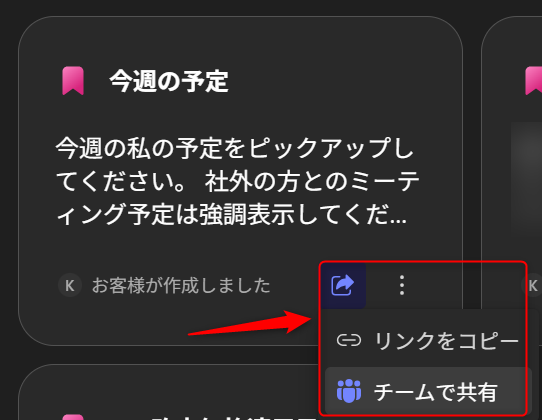Open the 今週の予定 prompt title

pos(169,81)
